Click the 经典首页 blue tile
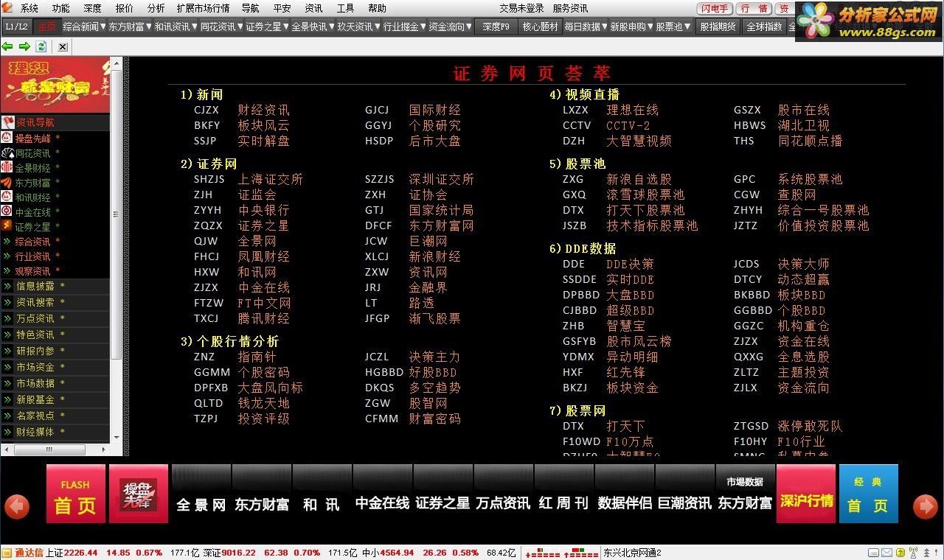The image size is (944, 560). (869, 494)
